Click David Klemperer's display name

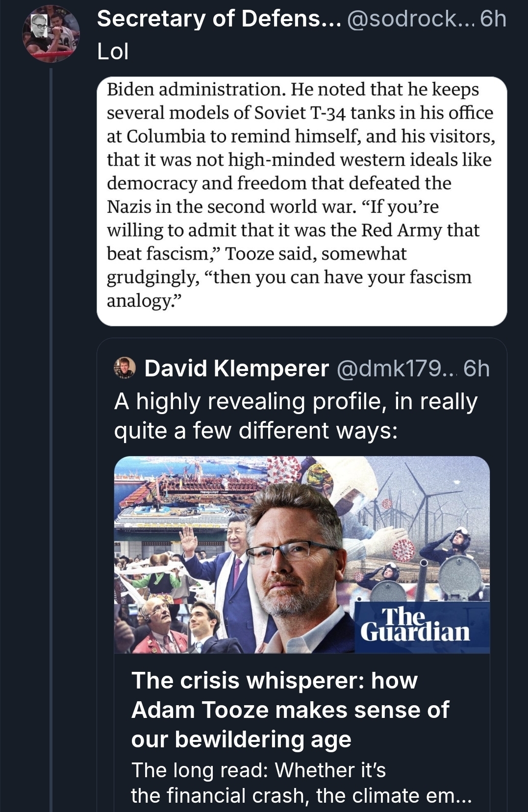tap(236, 369)
